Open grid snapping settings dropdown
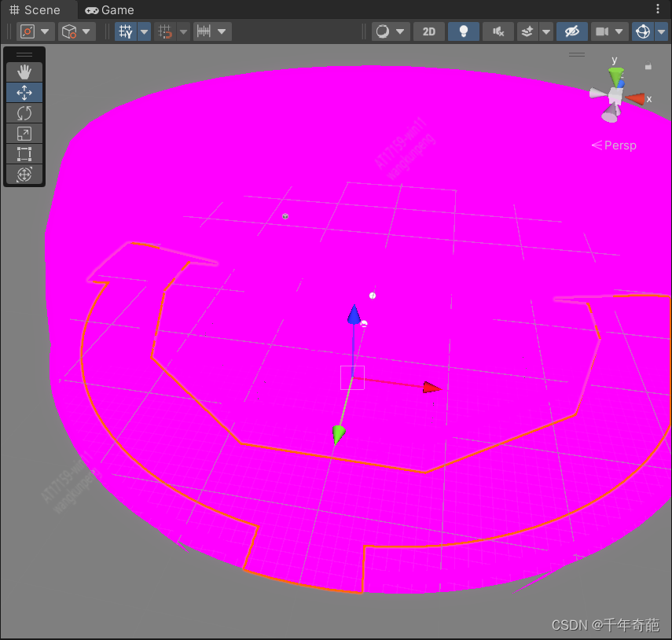This screenshot has height=640, width=672. tap(183, 31)
